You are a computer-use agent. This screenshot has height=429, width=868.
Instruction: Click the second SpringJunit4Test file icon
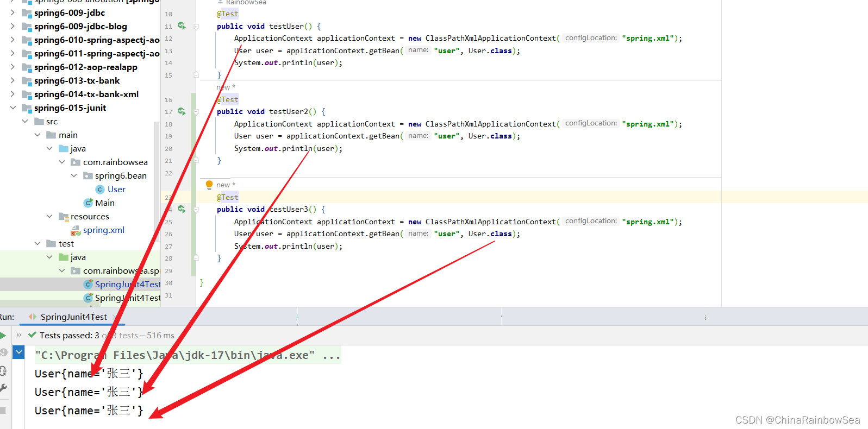[x=88, y=298]
